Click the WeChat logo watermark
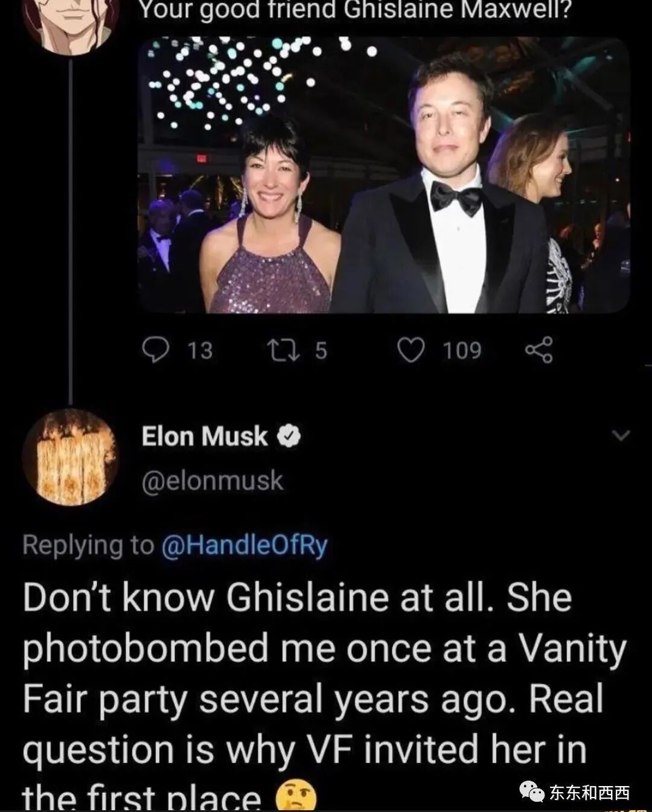 (x=532, y=791)
